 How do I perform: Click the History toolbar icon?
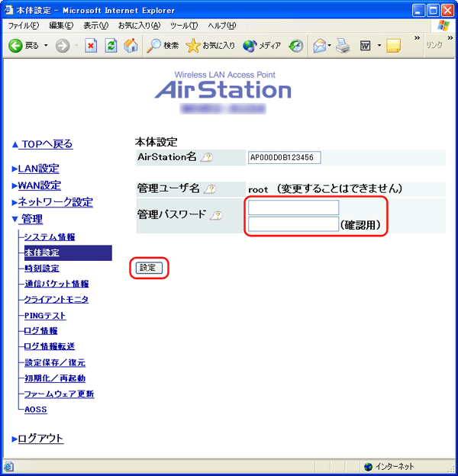296,46
